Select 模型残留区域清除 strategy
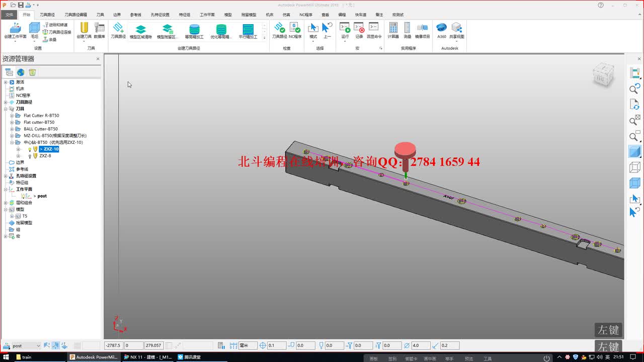 (x=168, y=31)
